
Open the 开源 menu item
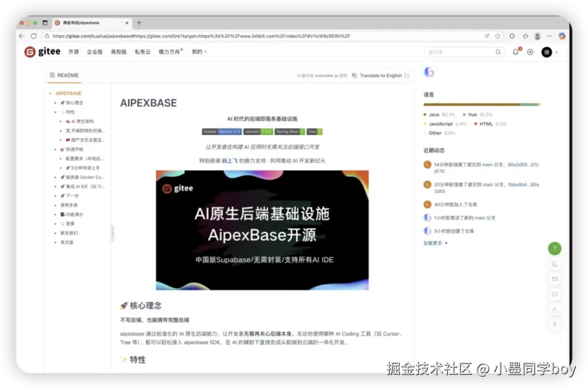(x=73, y=52)
